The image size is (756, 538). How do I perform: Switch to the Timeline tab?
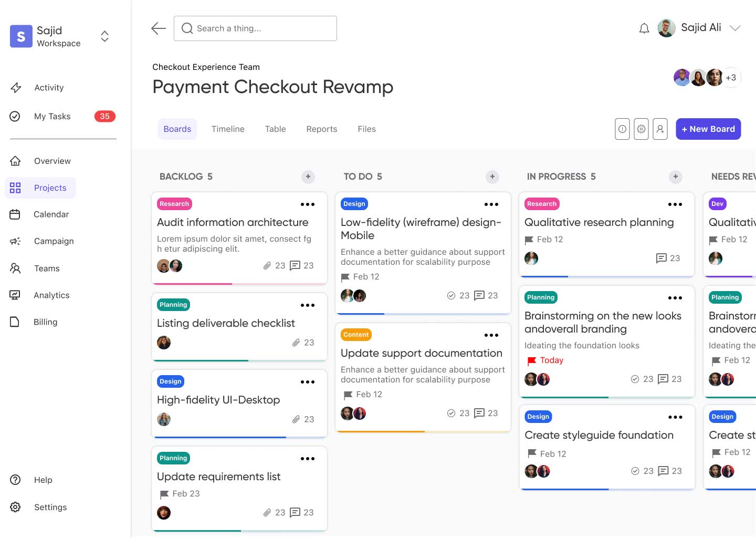pyautogui.click(x=228, y=129)
